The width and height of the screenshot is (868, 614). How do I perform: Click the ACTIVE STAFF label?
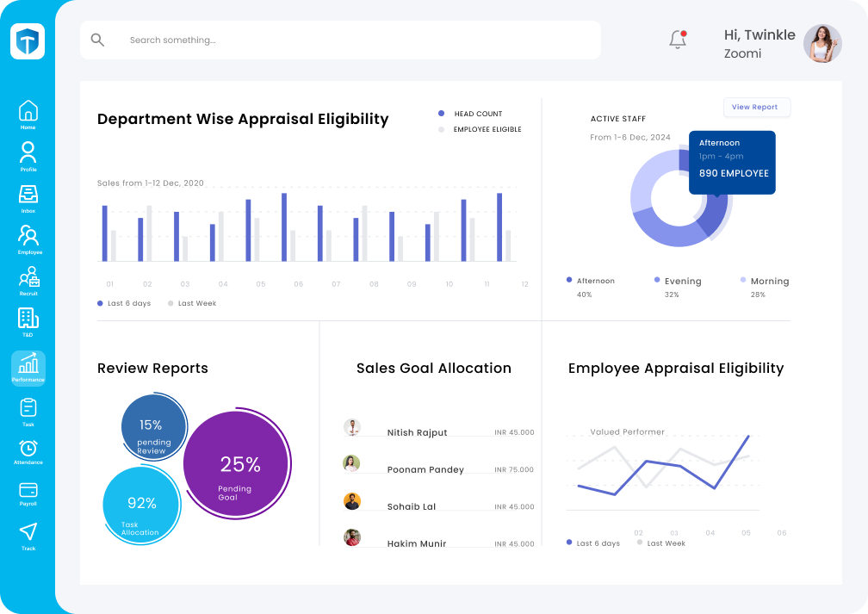[617, 119]
